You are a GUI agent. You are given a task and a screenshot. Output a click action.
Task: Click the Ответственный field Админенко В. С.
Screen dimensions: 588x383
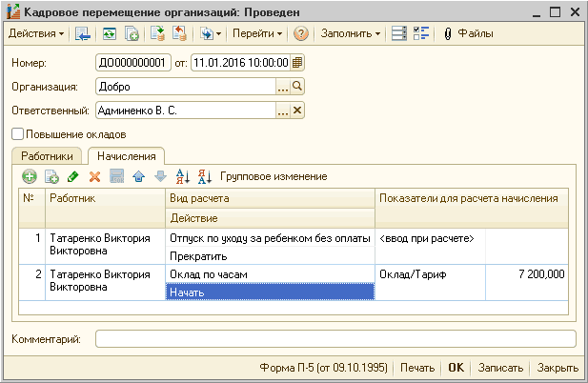coord(186,111)
